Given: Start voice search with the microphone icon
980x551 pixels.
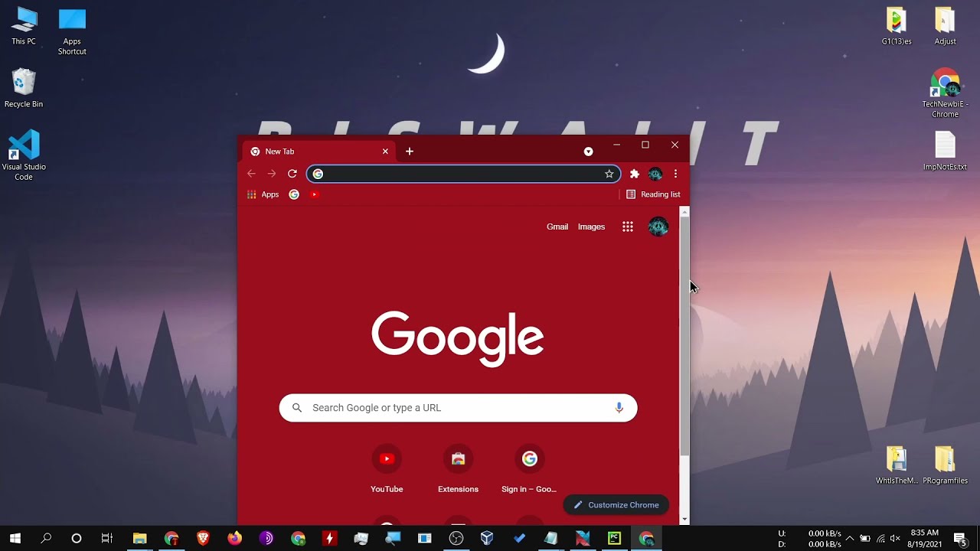Looking at the screenshot, I should pos(619,408).
